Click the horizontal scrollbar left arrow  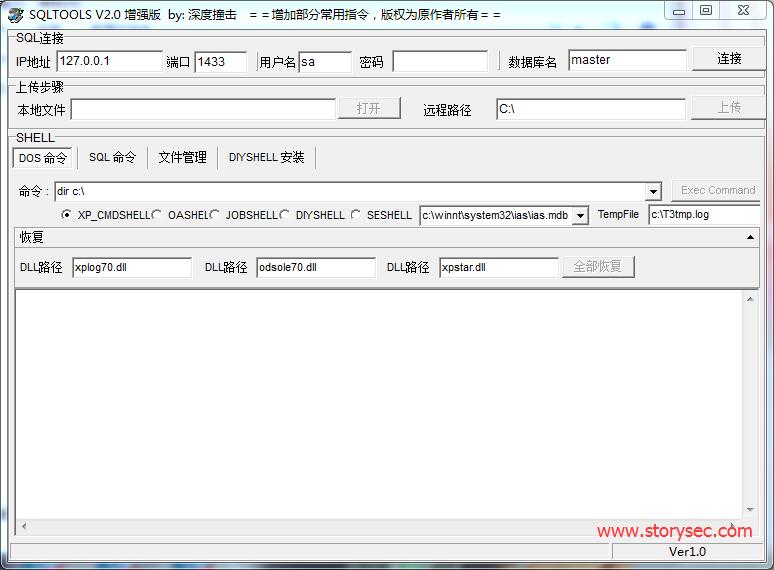[23, 527]
